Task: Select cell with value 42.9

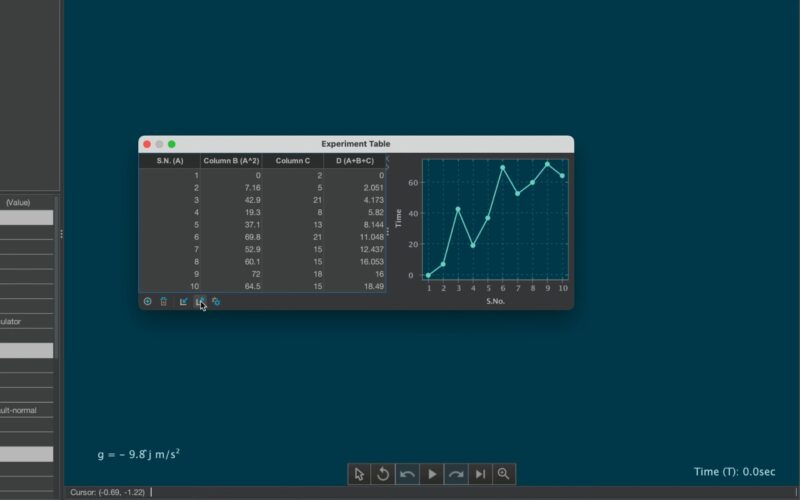Action: click(x=231, y=200)
